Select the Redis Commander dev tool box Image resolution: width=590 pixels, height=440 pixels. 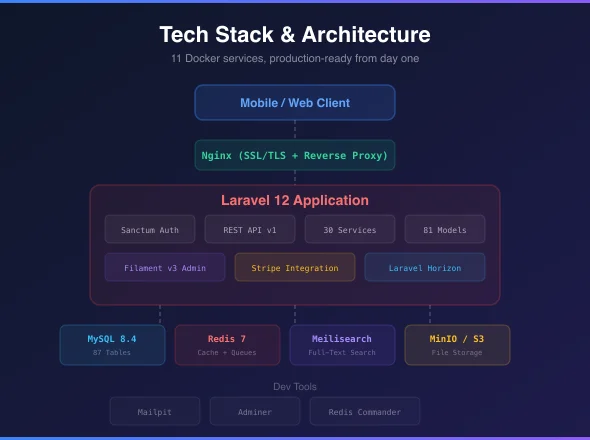(365, 411)
